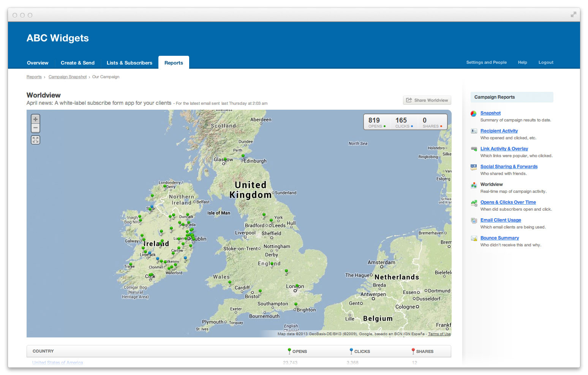Open Opens & Clicks Over Time link
Image resolution: width=588 pixels, height=375 pixels.
(x=508, y=202)
